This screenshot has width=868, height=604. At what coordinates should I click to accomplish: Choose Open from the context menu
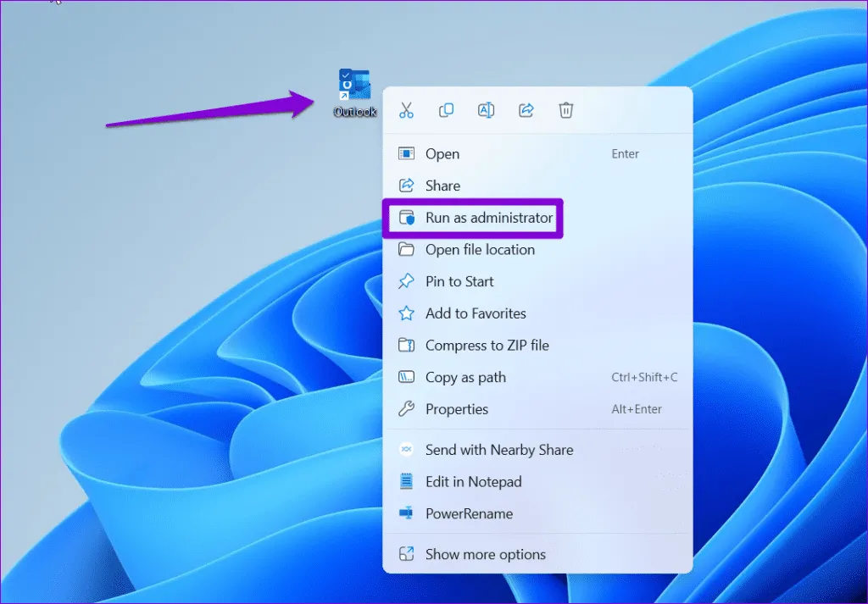tap(442, 154)
